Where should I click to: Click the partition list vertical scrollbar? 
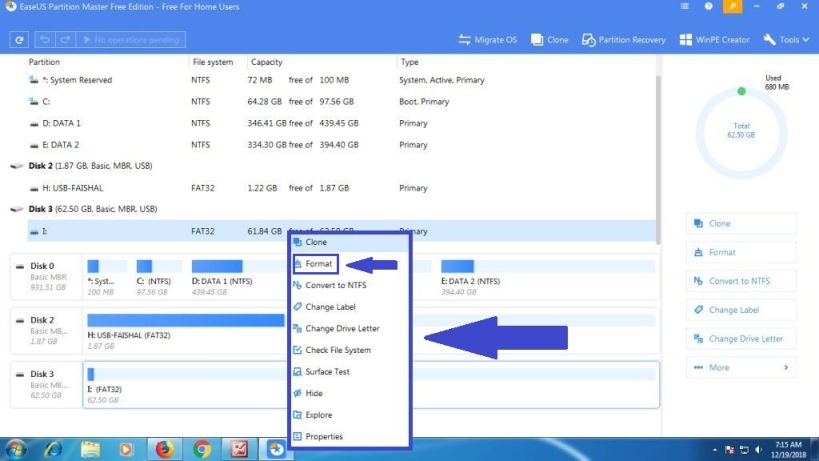click(658, 159)
